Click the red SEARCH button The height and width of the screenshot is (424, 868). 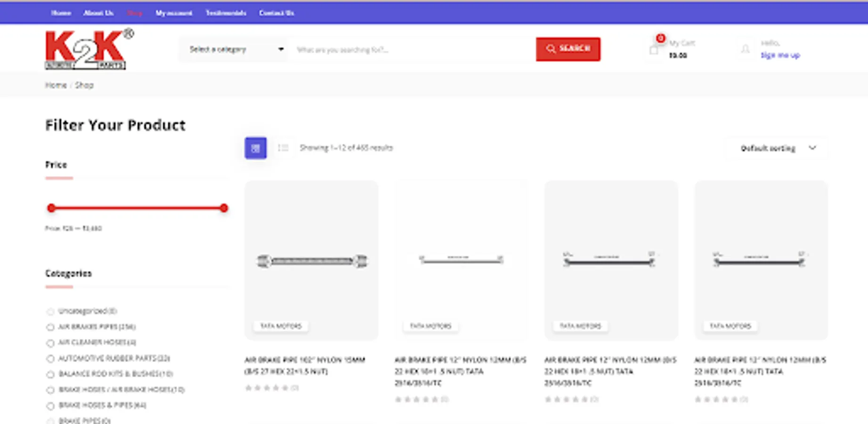pos(568,49)
